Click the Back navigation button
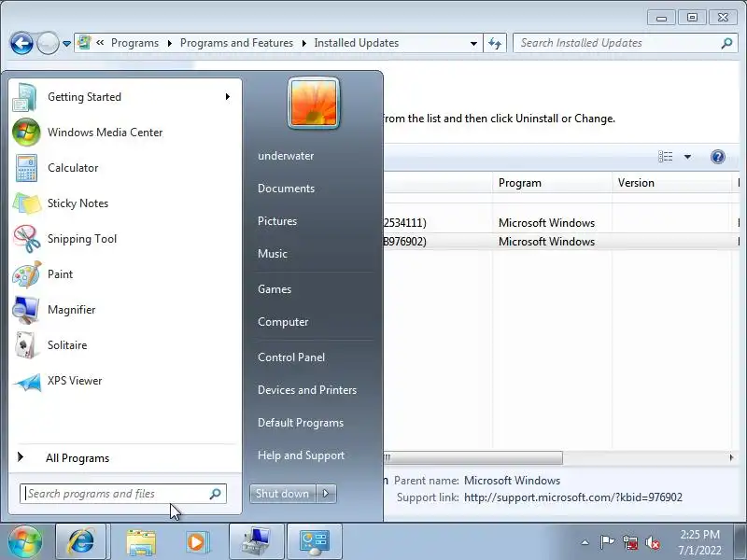The width and height of the screenshot is (747, 560). coord(21,43)
